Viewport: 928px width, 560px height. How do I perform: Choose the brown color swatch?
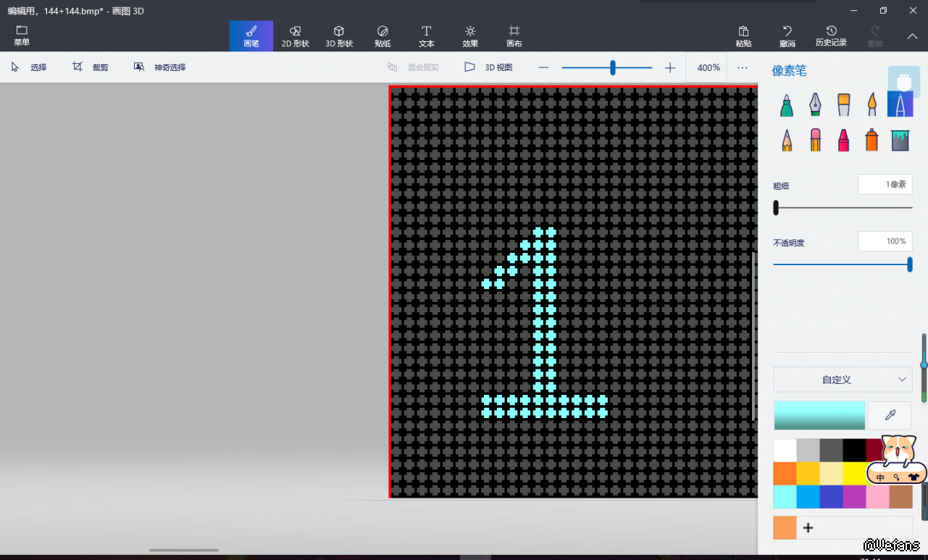(901, 497)
